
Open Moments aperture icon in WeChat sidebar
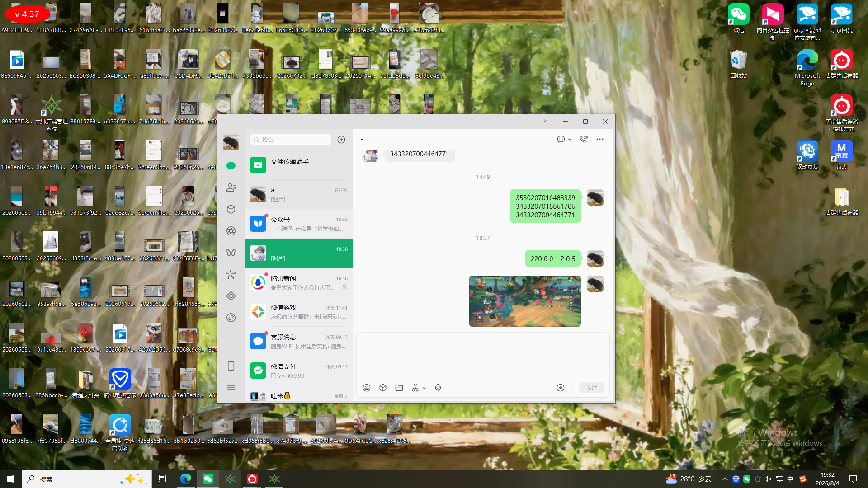tap(231, 231)
